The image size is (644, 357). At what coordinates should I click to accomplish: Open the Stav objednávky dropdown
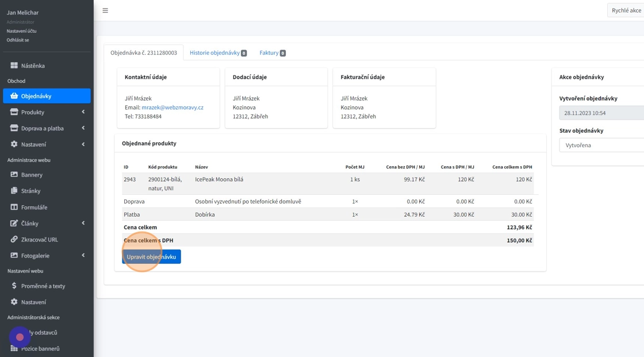tap(601, 145)
